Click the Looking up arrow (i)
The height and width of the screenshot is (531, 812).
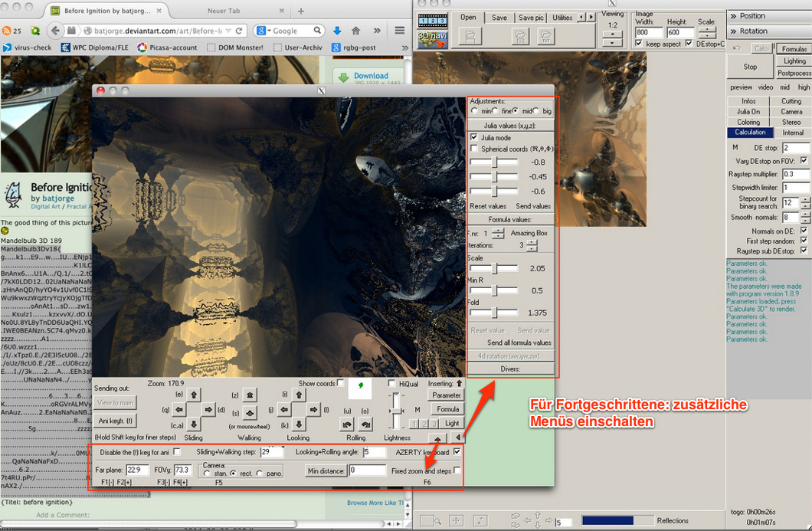point(299,395)
